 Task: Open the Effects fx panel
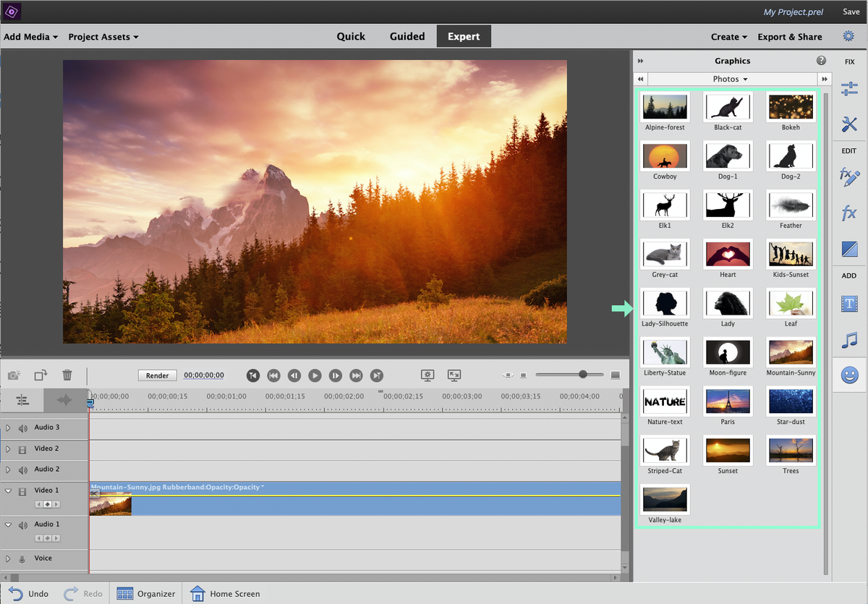point(849,213)
